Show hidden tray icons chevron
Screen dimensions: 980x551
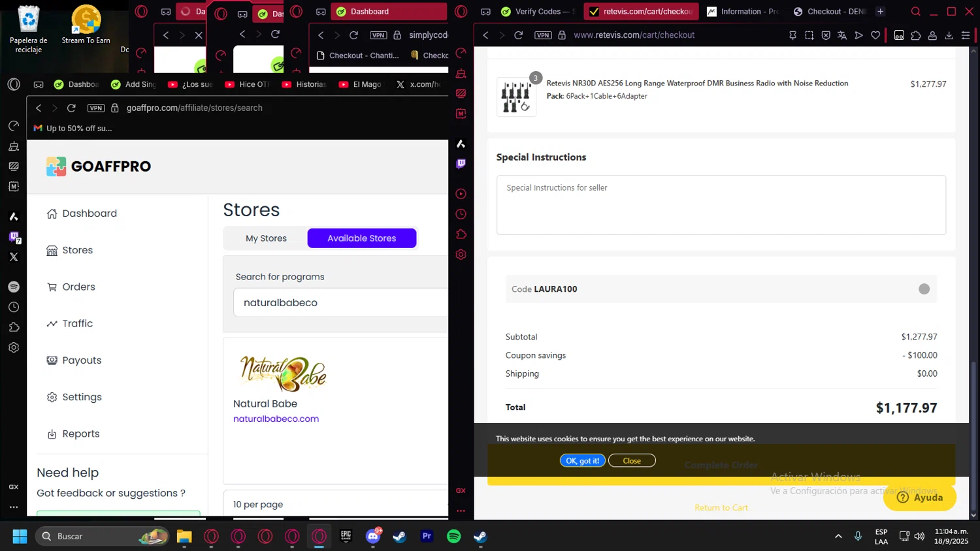tap(838, 536)
